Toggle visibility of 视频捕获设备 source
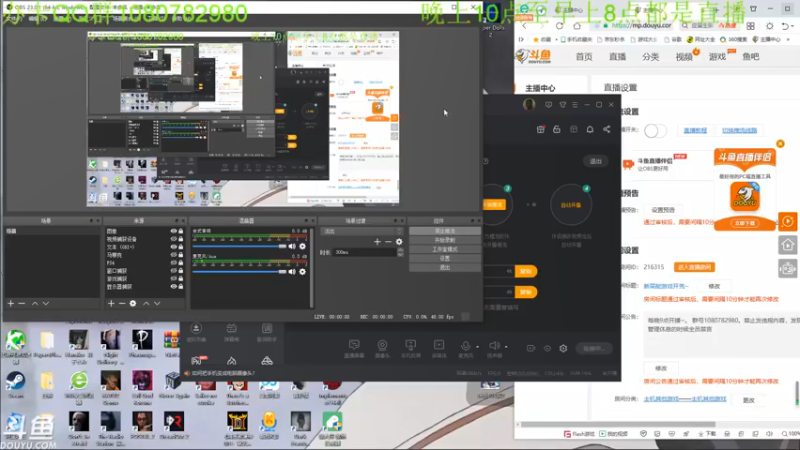Viewport: 800px width, 450px height. coord(173,239)
